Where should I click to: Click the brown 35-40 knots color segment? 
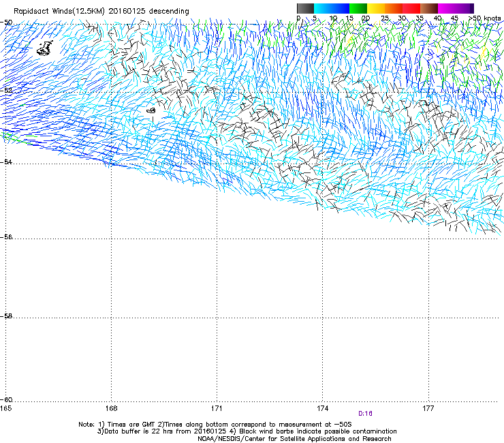pyautogui.click(x=429, y=8)
